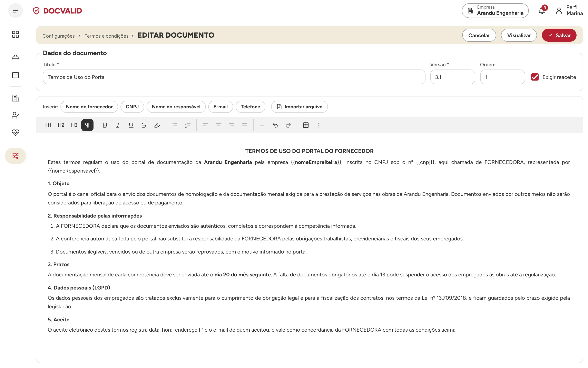Uncheck the Exigir reaceite checkbox
Screen dimensions: 588x368
point(535,77)
